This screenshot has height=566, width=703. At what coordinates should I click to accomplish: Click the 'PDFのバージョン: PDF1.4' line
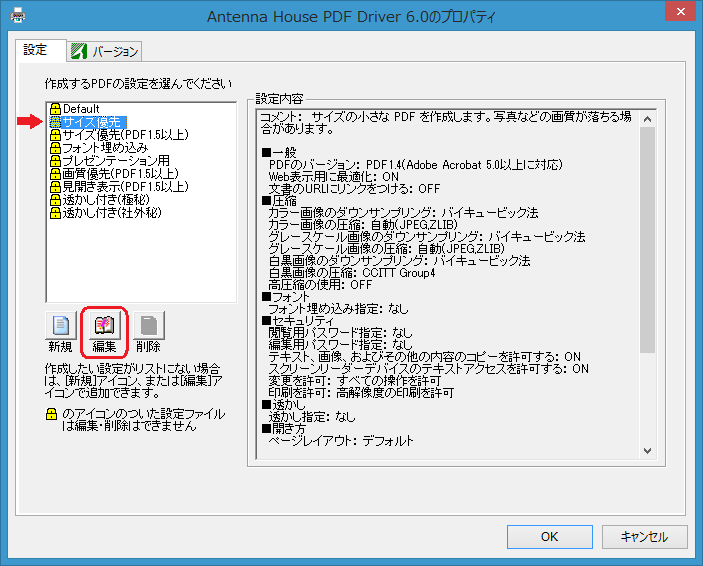[415, 165]
